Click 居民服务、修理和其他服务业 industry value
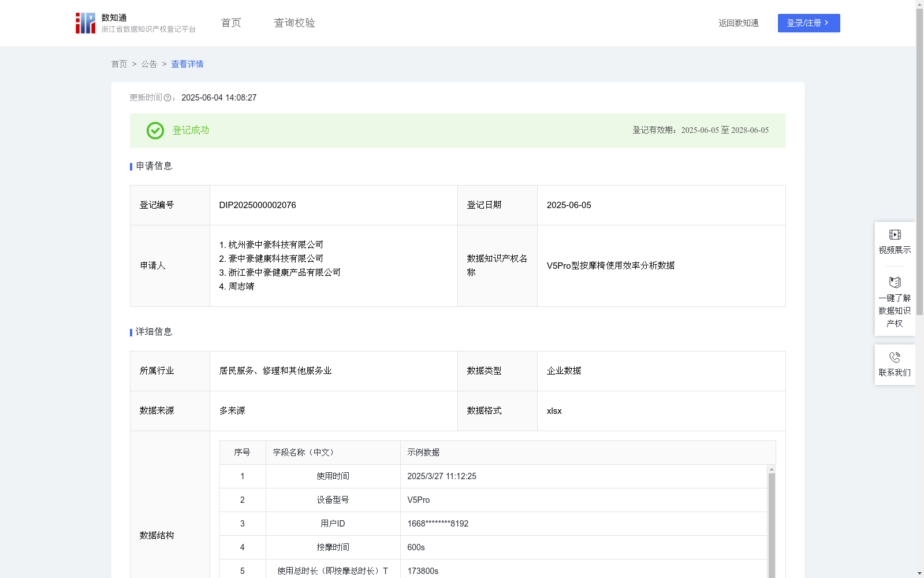This screenshot has width=924, height=578. pos(275,371)
